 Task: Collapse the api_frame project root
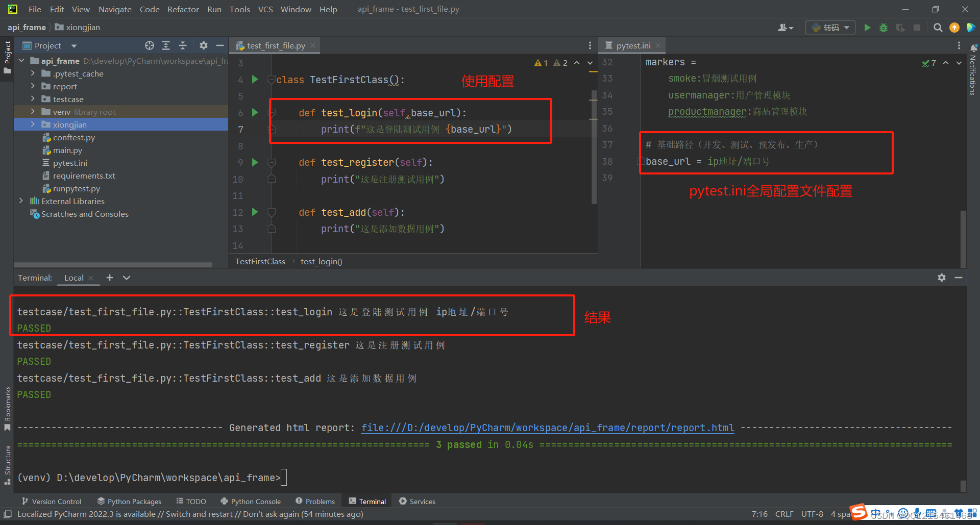pyautogui.click(x=21, y=61)
